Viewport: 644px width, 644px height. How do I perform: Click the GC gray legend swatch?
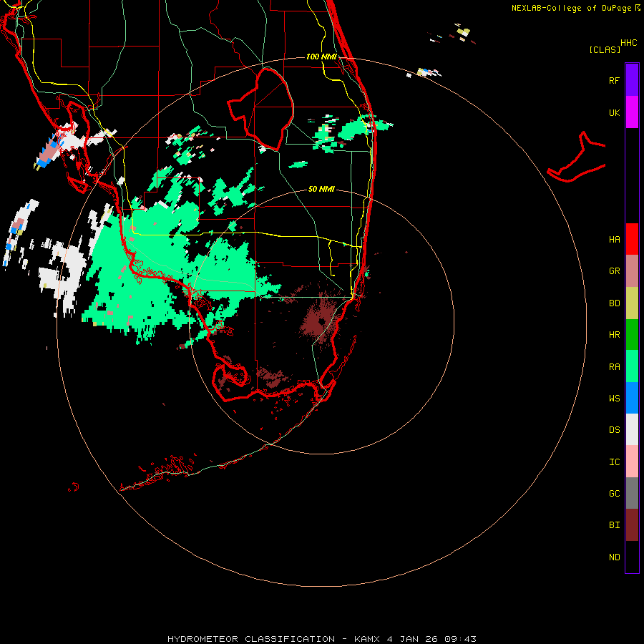tap(632, 493)
